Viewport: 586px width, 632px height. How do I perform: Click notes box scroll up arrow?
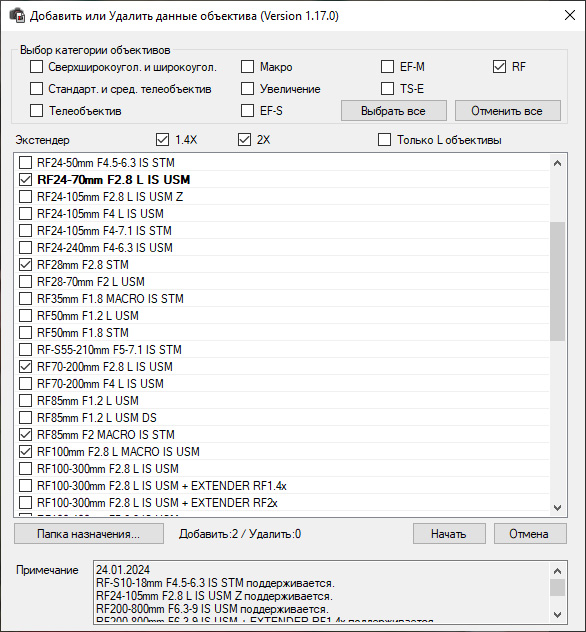(x=557, y=571)
